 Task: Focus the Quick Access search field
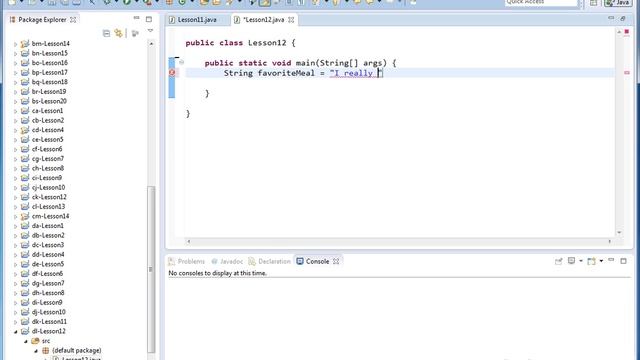click(541, 2)
